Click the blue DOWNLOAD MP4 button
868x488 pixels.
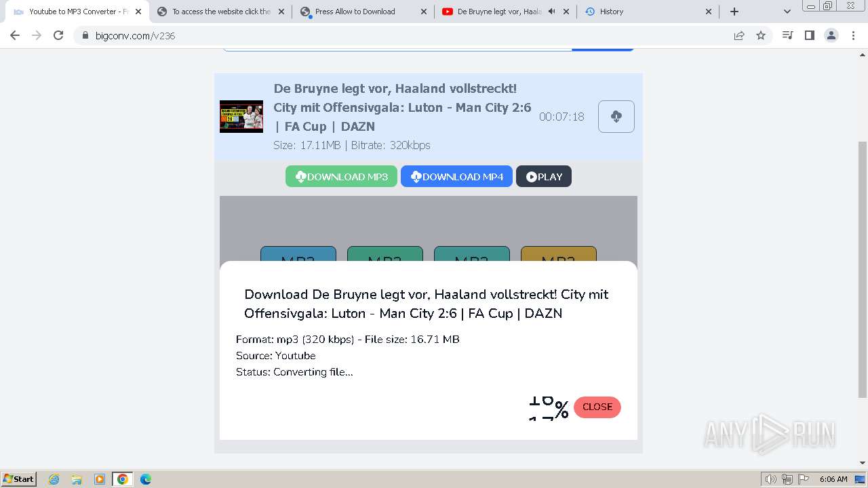[456, 176]
